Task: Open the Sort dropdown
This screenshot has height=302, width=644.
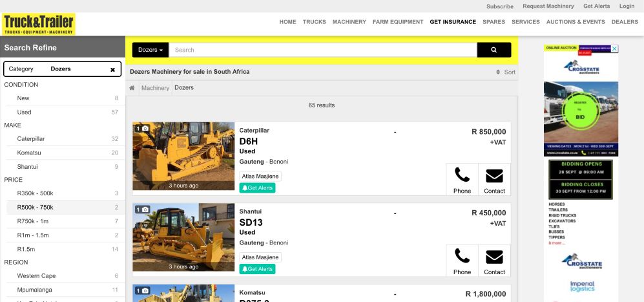Action: tap(506, 72)
